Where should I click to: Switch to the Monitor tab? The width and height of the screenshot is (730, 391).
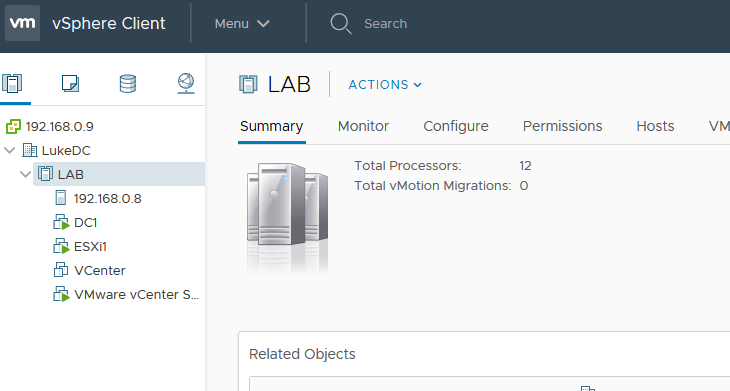pyautogui.click(x=363, y=126)
